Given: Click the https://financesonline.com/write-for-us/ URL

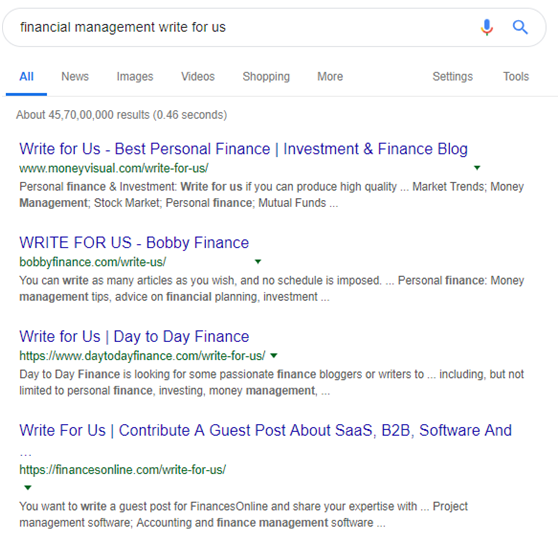Looking at the screenshot, I should [122, 469].
